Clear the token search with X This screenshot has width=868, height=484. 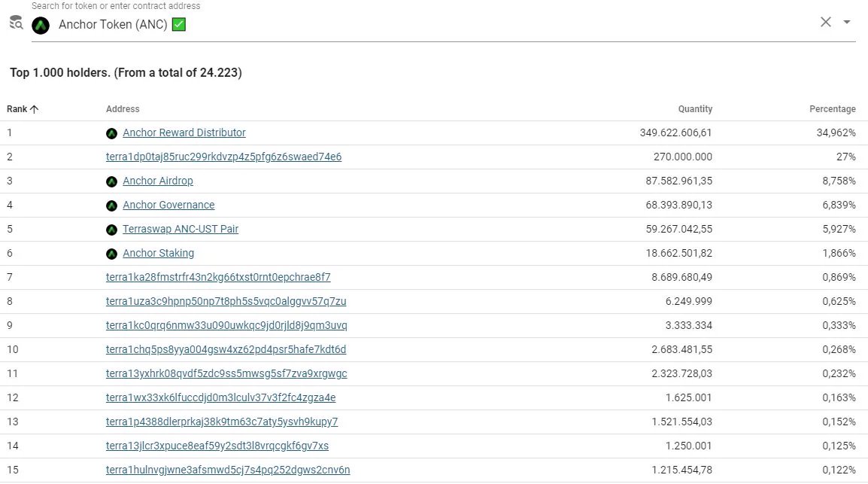825,22
